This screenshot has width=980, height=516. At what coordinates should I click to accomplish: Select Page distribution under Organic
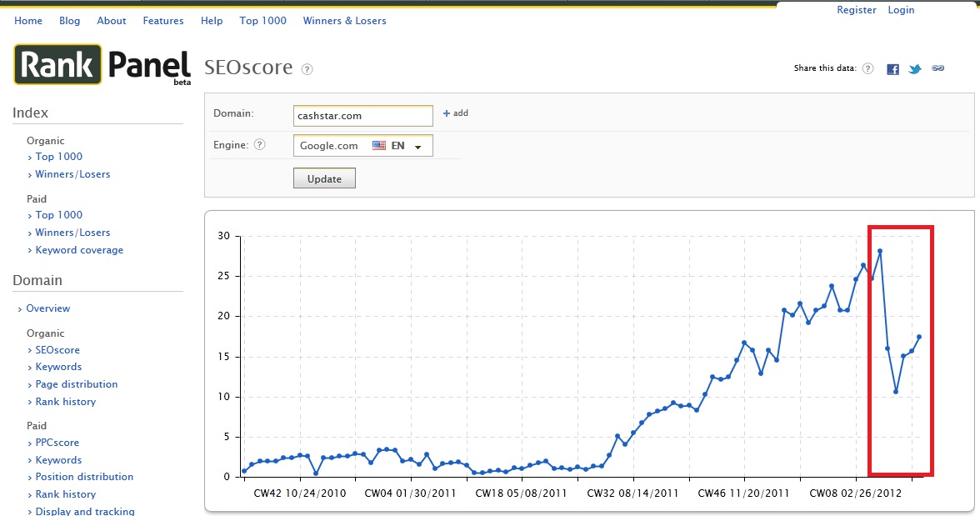tap(76, 384)
